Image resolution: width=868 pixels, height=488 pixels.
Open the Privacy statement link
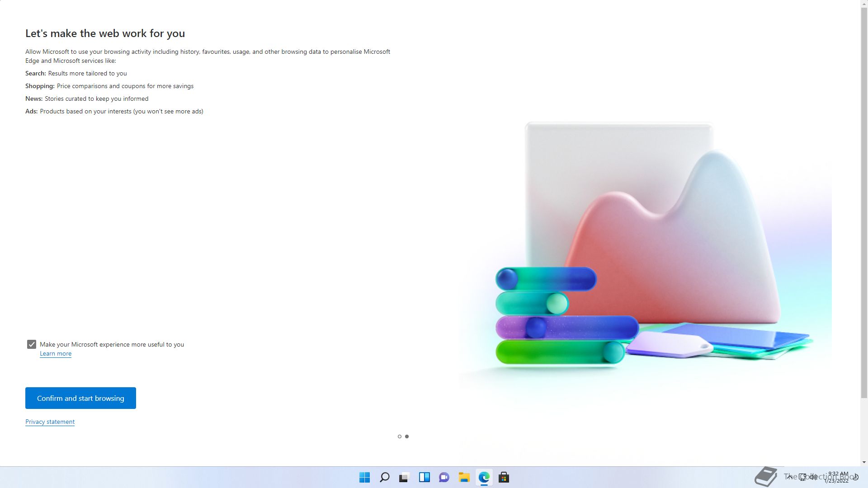click(x=50, y=422)
